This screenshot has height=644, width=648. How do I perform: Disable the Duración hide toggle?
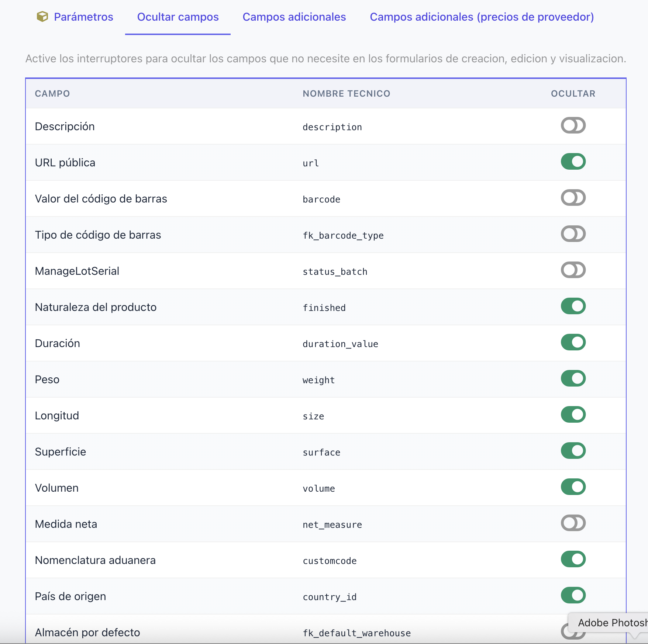pos(573,342)
